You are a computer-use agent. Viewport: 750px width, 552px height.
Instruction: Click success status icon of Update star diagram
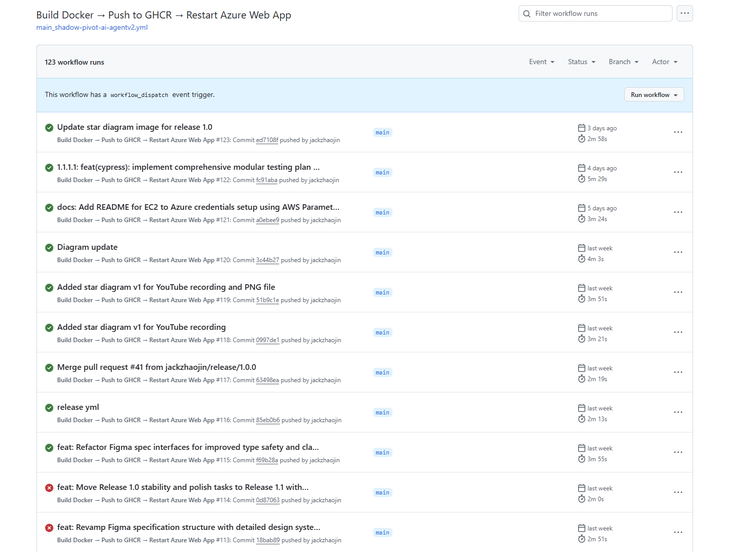[49, 128]
